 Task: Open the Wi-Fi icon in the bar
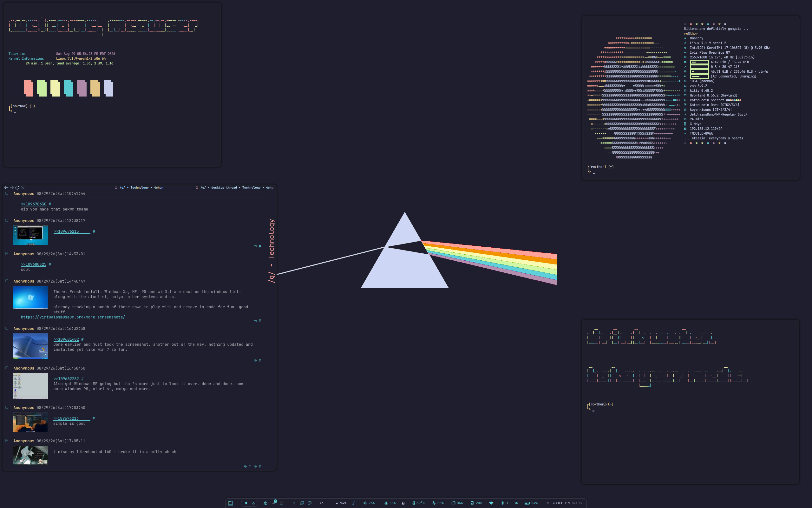tap(491, 503)
